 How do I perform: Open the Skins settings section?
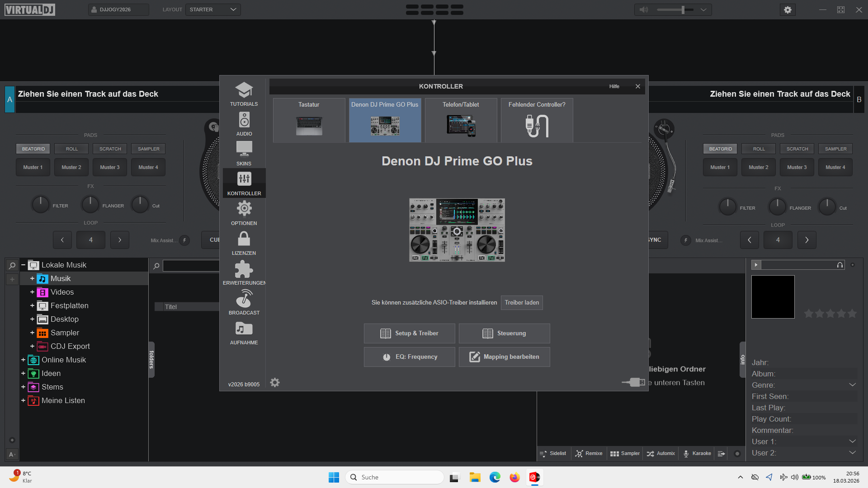click(244, 154)
